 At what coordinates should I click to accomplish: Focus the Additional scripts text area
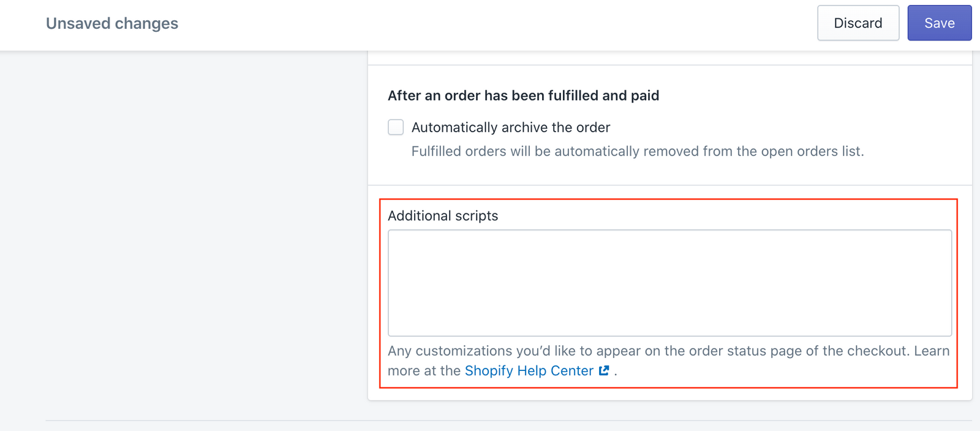(669, 283)
